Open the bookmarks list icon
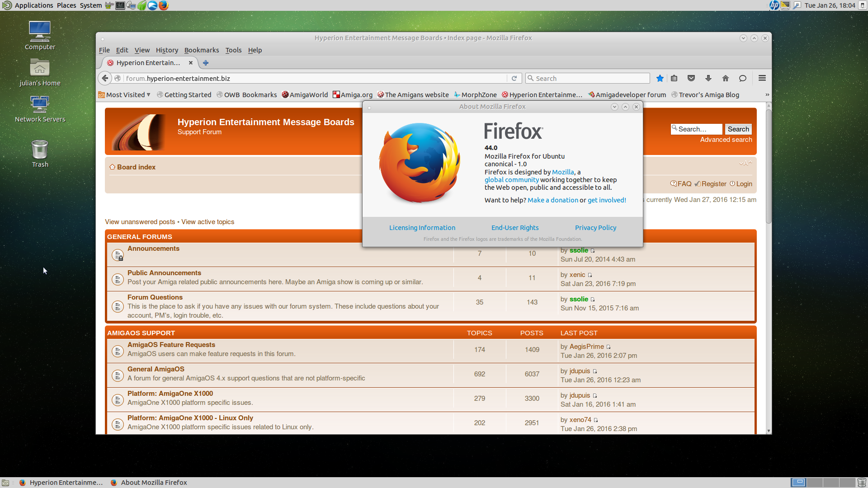 pos(674,78)
